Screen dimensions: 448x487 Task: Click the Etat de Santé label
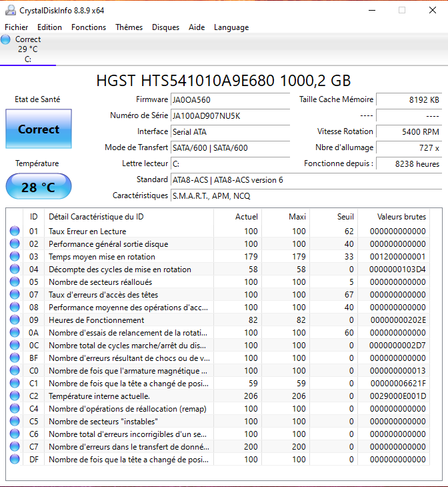[37, 99]
